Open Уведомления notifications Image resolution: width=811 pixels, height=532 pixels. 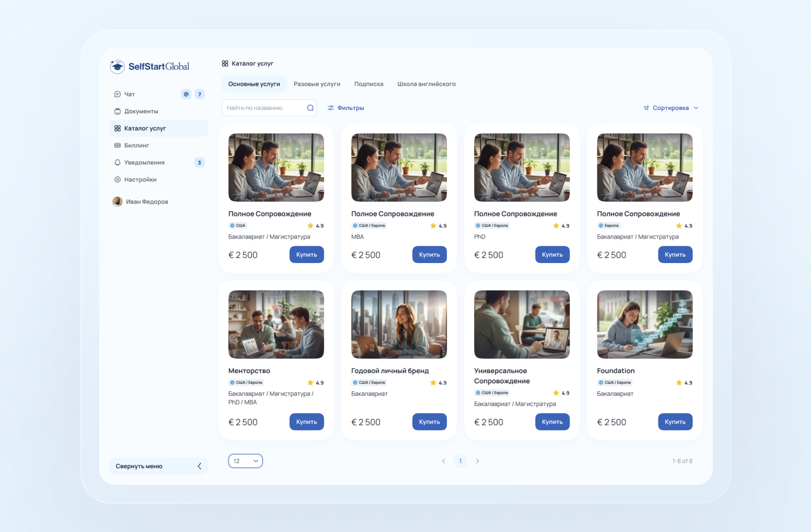pos(144,162)
